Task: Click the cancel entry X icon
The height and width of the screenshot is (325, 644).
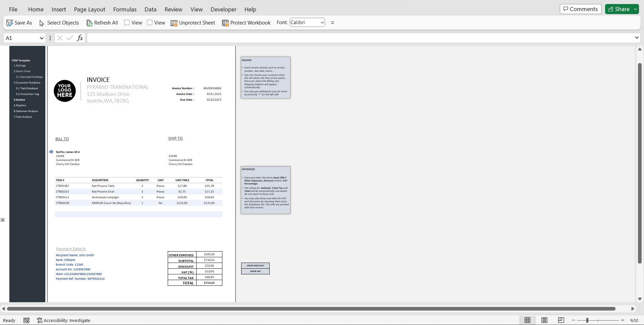Action: coord(60,38)
